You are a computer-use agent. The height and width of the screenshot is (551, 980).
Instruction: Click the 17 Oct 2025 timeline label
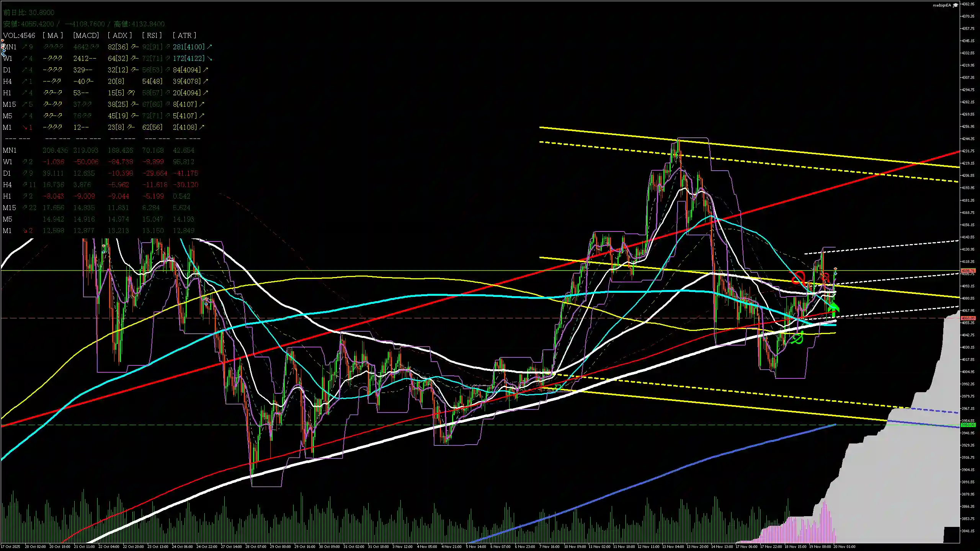(x=11, y=547)
